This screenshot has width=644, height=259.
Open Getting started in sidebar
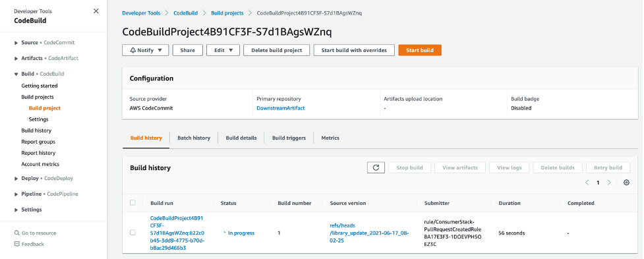pyautogui.click(x=40, y=86)
